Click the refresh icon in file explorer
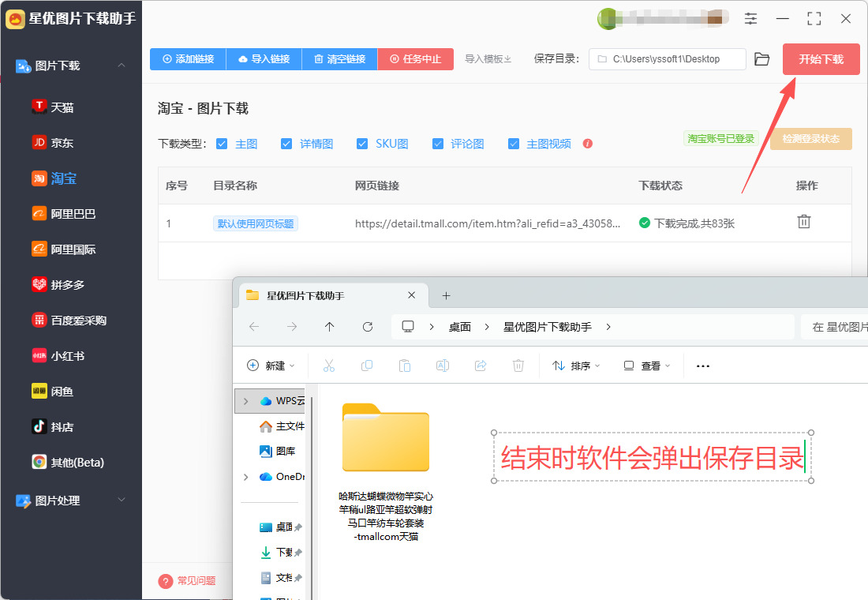The width and height of the screenshot is (868, 600). point(367,327)
